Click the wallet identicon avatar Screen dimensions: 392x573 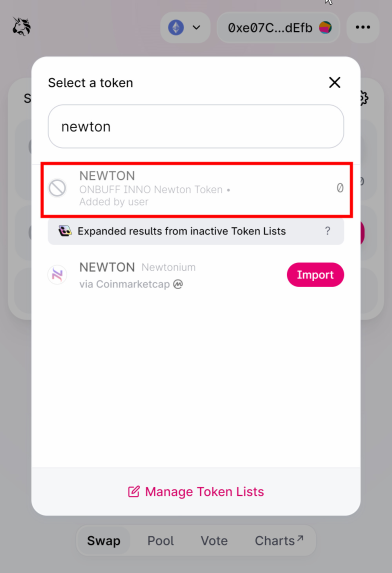[x=326, y=27]
